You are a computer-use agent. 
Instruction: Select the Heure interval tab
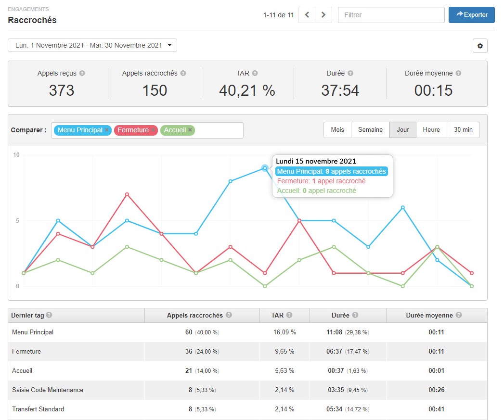point(431,130)
